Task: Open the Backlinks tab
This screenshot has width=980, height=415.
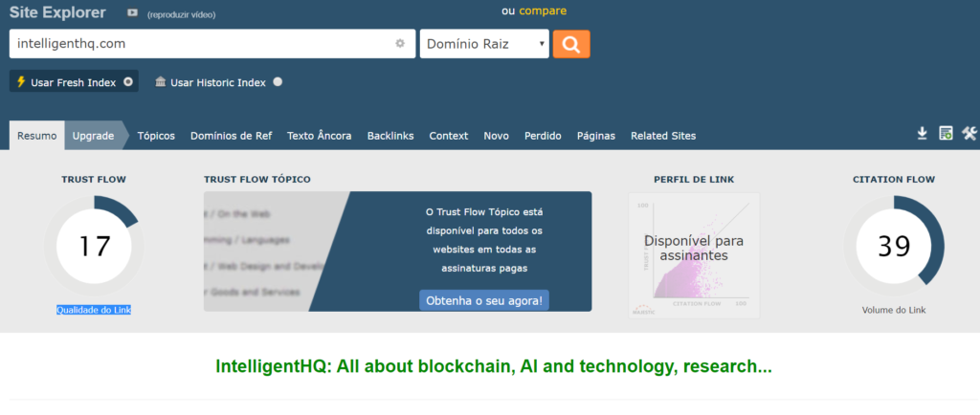Action: pyautogui.click(x=390, y=136)
